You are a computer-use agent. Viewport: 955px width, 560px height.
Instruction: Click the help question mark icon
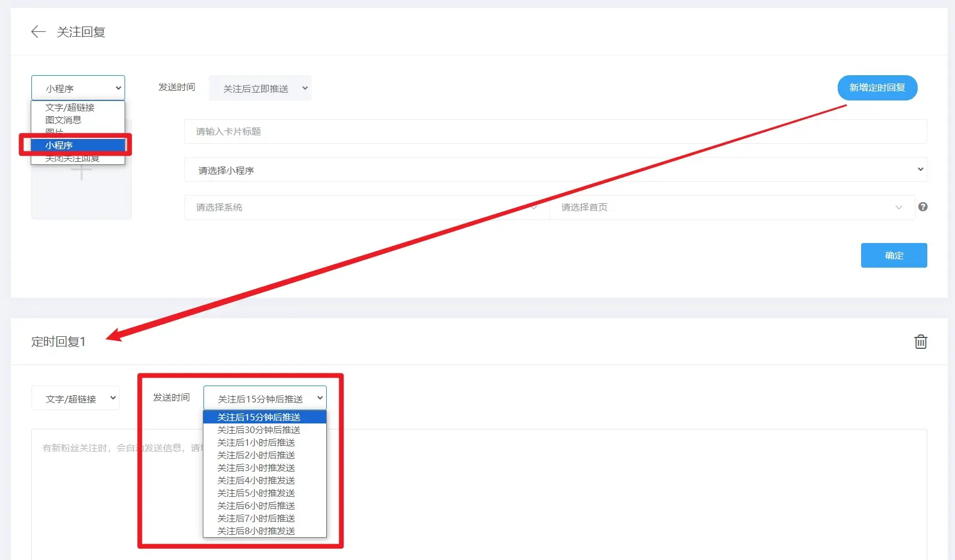tap(923, 207)
